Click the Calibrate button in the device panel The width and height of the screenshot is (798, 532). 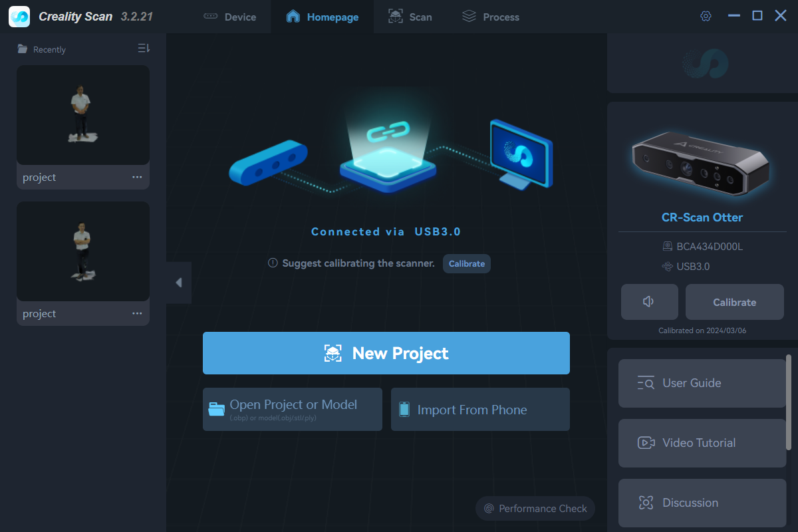[735, 302]
